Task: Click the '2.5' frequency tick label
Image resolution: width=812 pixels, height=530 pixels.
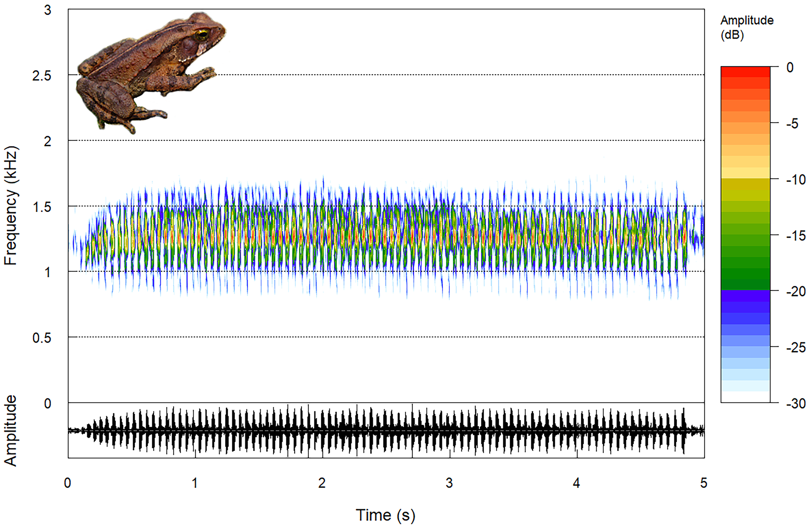Action: point(42,76)
